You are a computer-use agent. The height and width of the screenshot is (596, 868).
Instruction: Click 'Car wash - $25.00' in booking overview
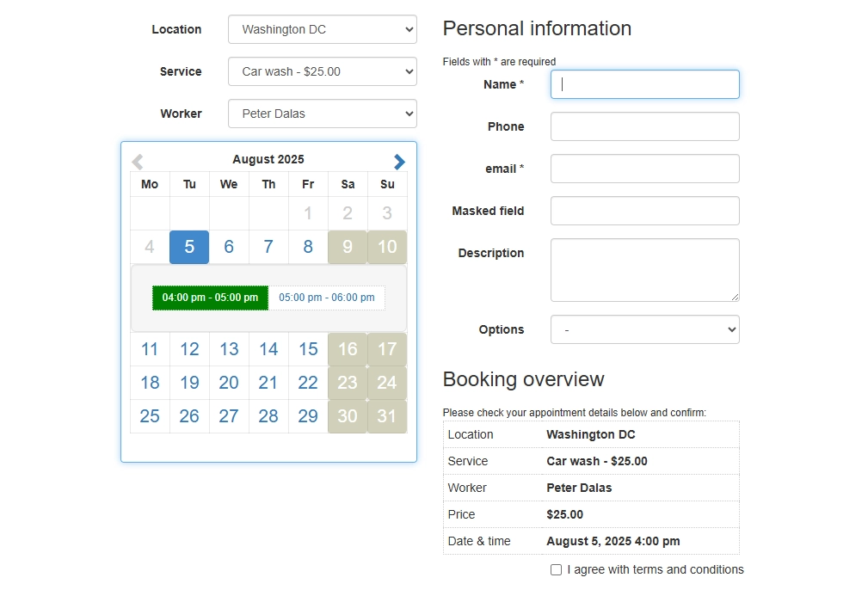point(597,462)
